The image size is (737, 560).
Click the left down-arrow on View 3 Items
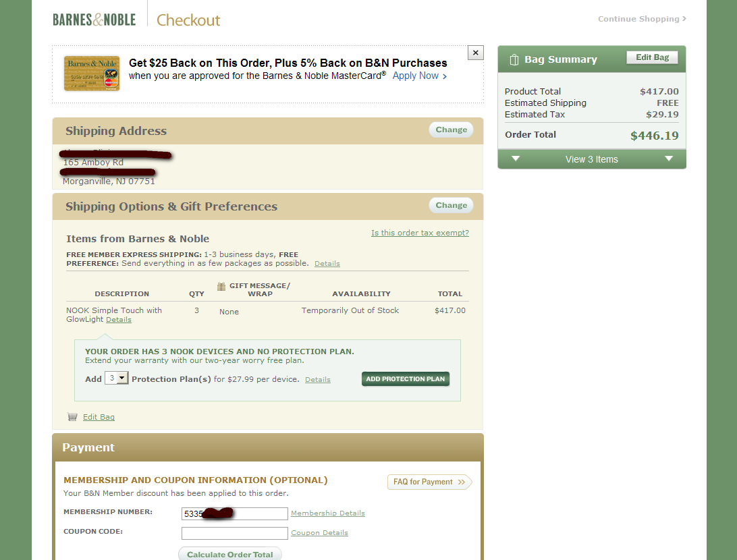point(516,159)
